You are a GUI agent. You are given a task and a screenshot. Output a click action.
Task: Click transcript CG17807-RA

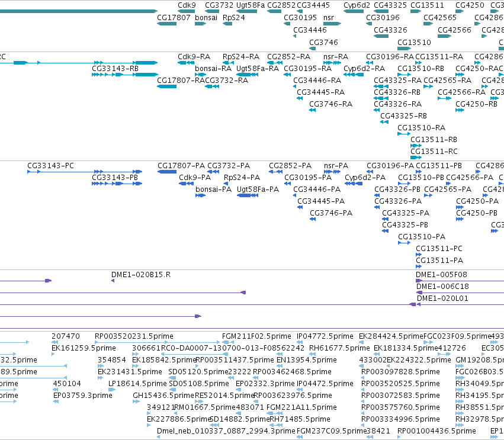coord(181,81)
